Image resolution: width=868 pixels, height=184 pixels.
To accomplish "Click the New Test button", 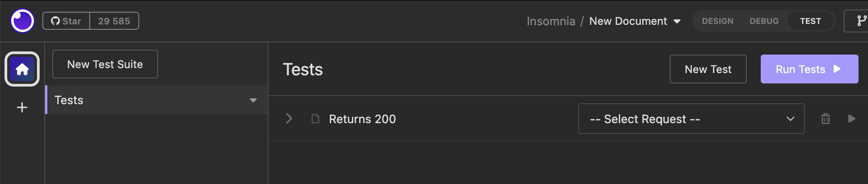I will click(708, 69).
